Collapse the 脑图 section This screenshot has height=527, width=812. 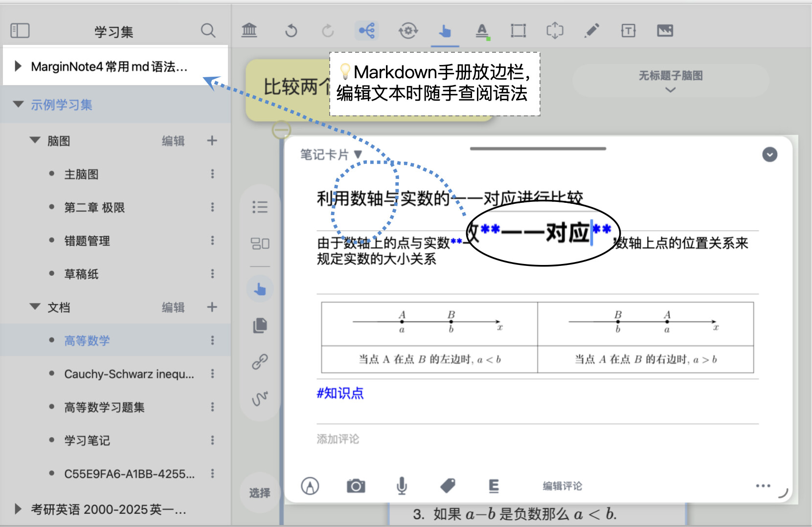coord(35,140)
